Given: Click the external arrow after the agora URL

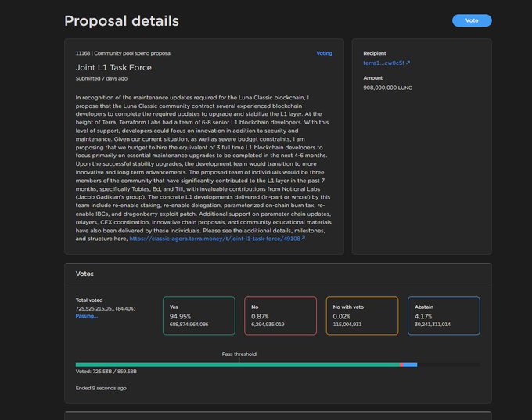Looking at the screenshot, I should click(x=303, y=239).
